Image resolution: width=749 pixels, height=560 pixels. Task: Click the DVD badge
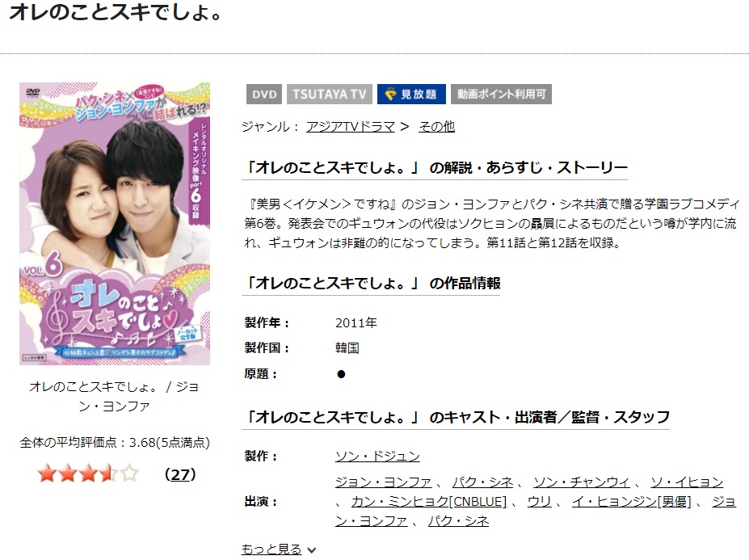(264, 94)
